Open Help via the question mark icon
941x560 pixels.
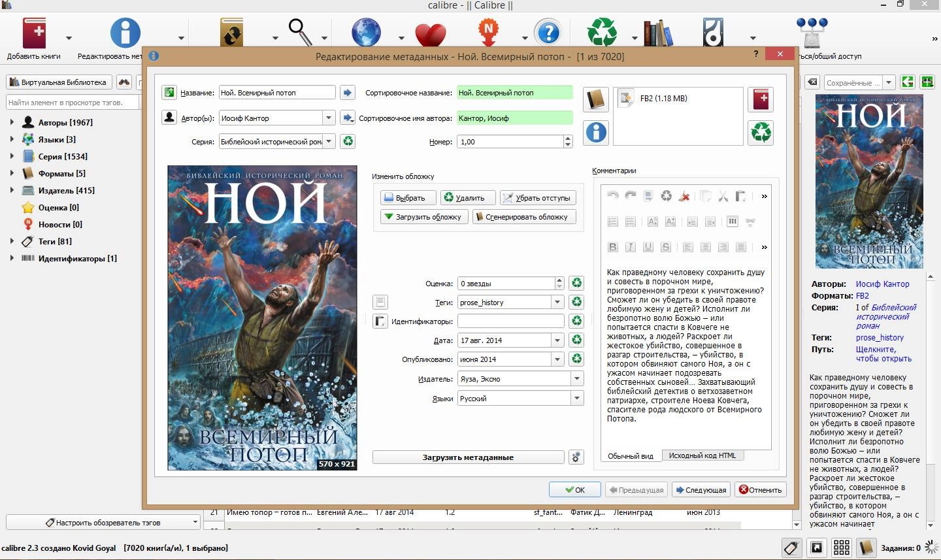tap(548, 33)
